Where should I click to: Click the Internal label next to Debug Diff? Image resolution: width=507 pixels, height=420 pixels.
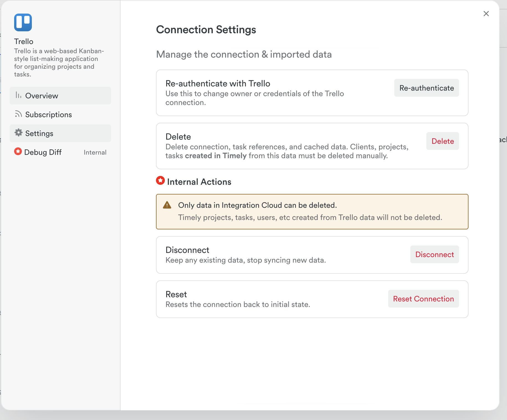[x=95, y=152]
